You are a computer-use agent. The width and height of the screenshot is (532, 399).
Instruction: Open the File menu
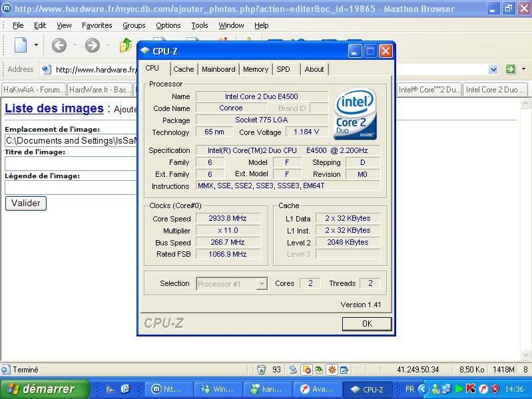(x=18, y=25)
